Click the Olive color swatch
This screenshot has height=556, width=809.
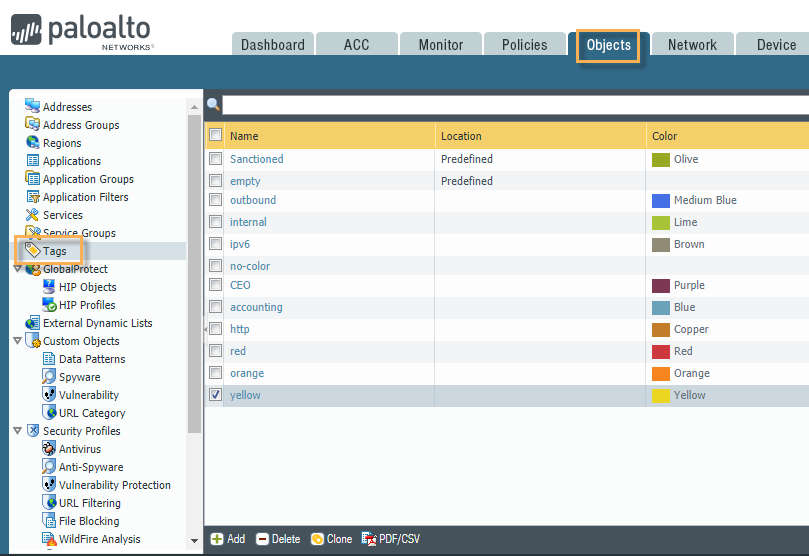pyautogui.click(x=660, y=159)
